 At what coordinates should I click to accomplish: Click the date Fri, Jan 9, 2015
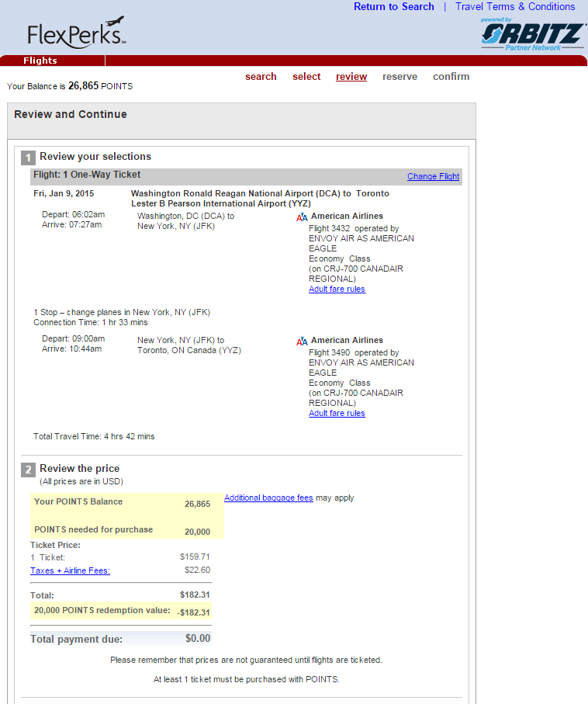pos(64,193)
